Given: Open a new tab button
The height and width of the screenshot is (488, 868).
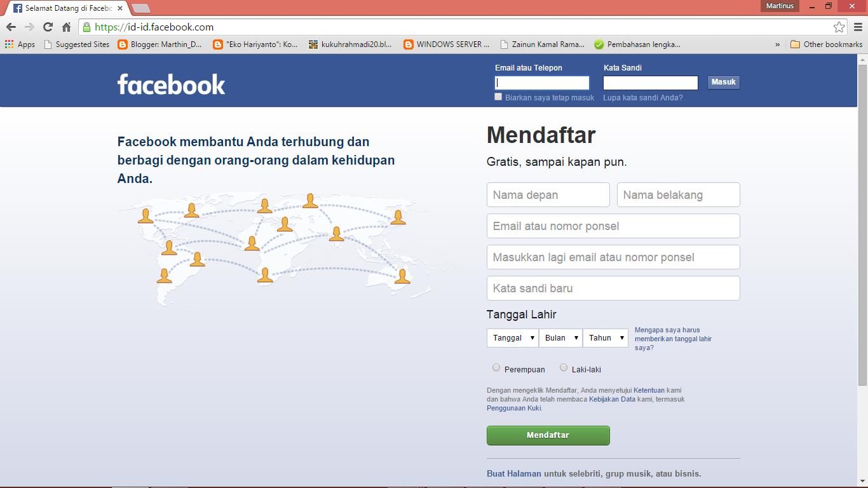Looking at the screenshot, I should [x=141, y=8].
